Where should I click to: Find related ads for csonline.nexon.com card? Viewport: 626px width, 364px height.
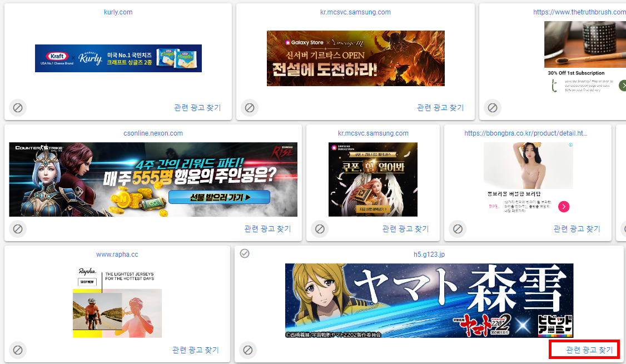coord(267,229)
